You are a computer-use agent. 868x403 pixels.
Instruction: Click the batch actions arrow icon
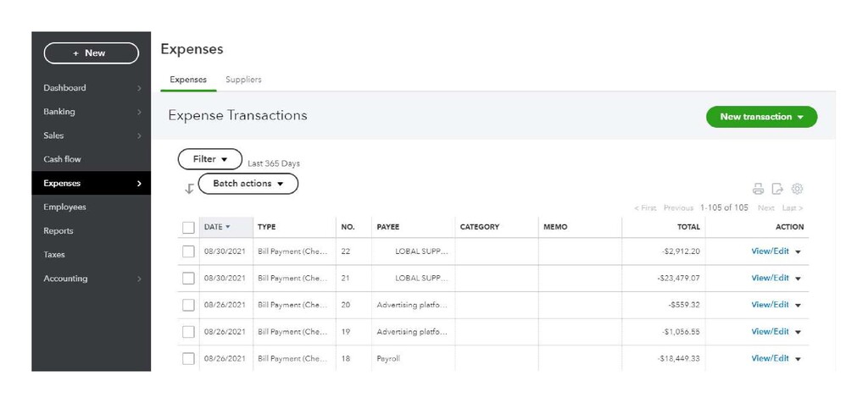tap(189, 189)
